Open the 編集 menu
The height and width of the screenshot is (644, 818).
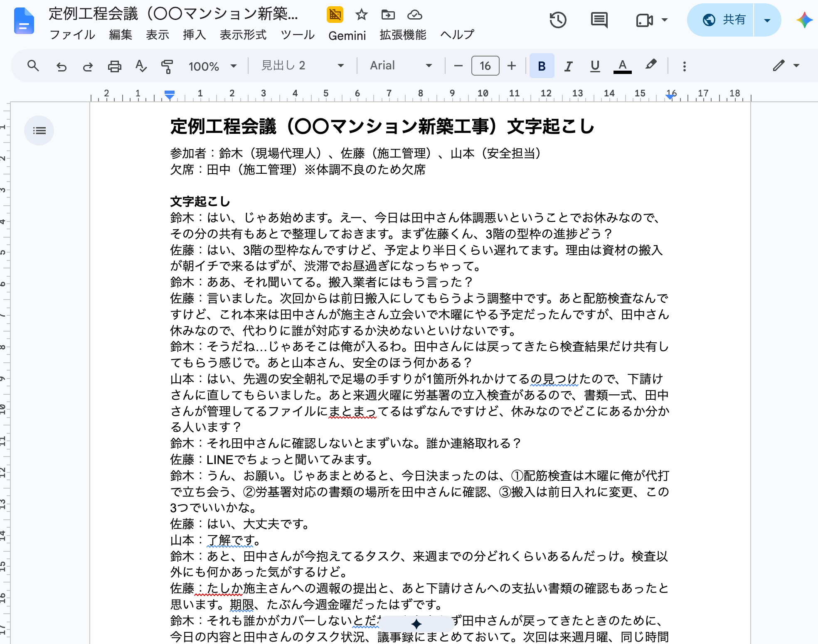click(x=121, y=35)
